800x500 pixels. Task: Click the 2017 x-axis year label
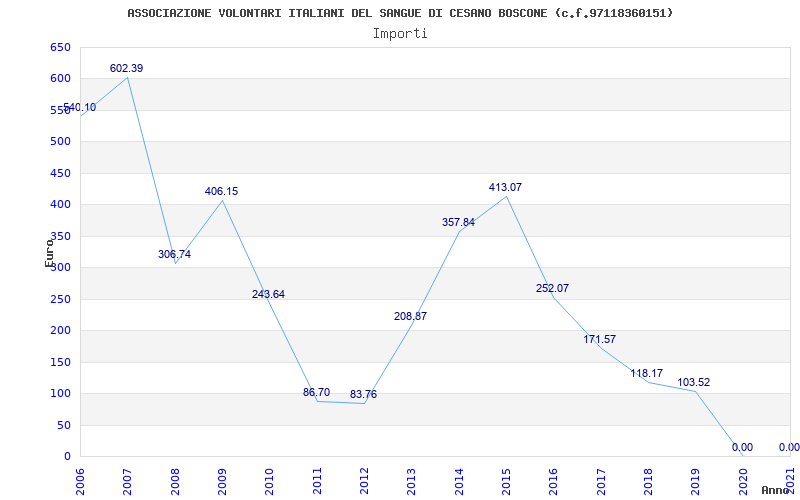(601, 482)
